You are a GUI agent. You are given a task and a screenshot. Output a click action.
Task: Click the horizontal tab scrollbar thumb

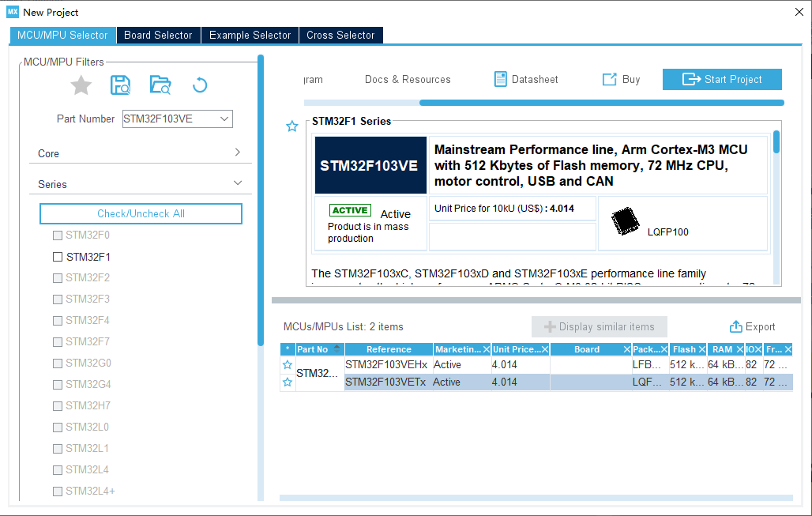[x=601, y=103]
